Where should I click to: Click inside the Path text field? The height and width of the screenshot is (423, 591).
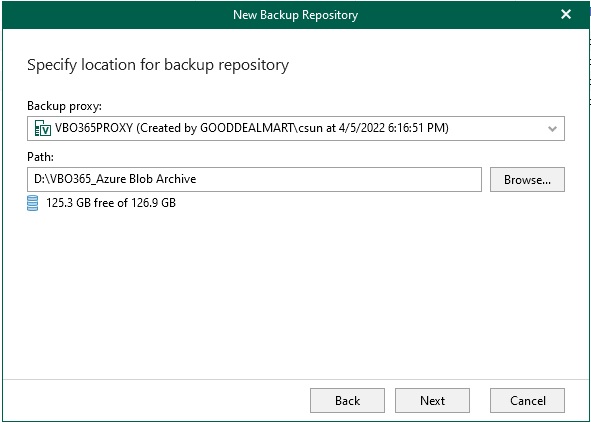coord(254,179)
